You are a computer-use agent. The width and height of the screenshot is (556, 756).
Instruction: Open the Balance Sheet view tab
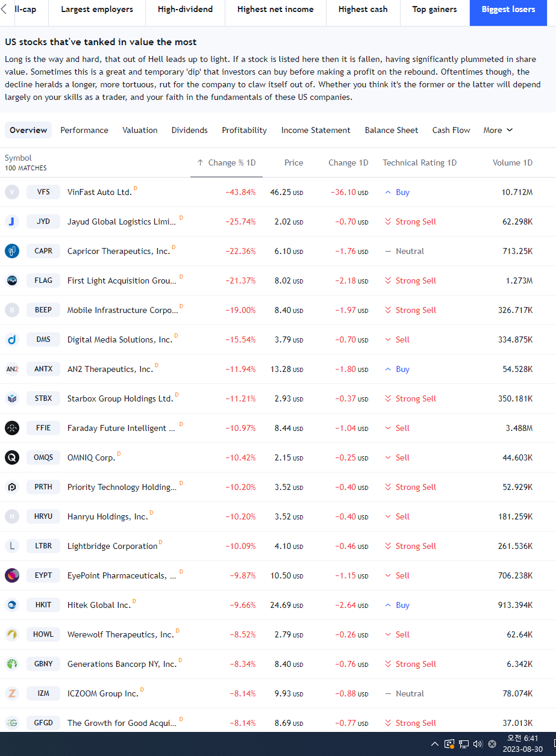coord(392,130)
